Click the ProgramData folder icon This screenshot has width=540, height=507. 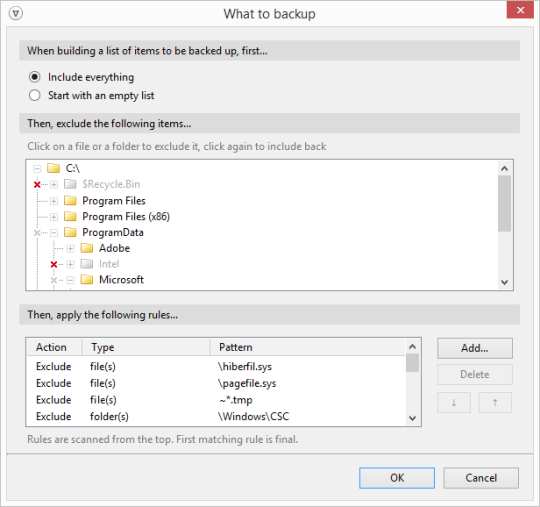pos(70,232)
